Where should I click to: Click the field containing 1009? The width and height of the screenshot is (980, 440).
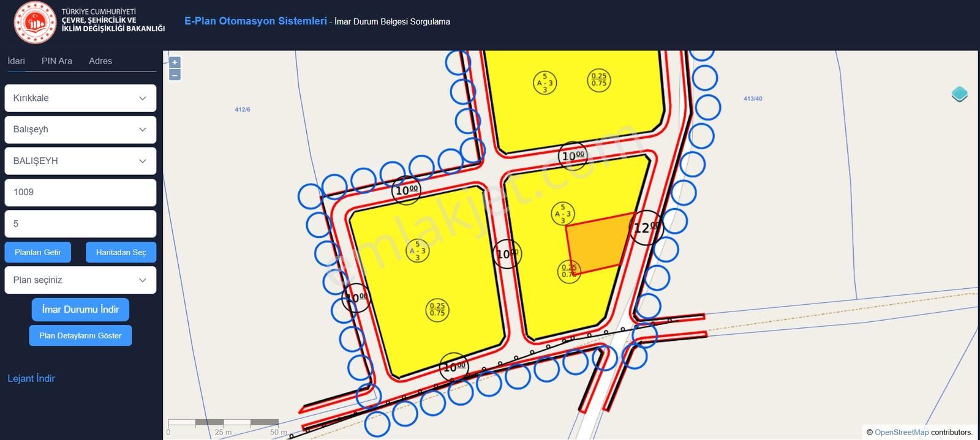[x=80, y=192]
